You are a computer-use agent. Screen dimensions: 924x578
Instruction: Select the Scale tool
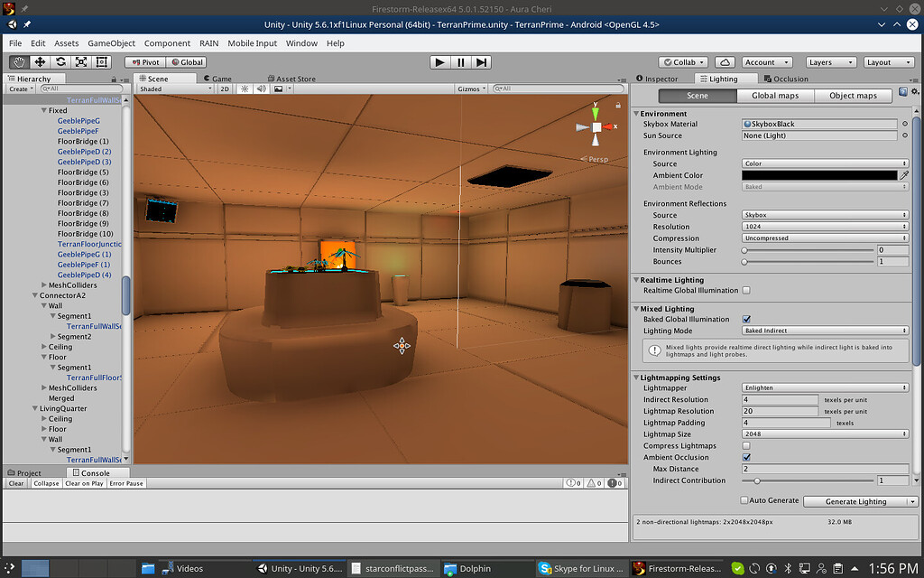(80, 61)
